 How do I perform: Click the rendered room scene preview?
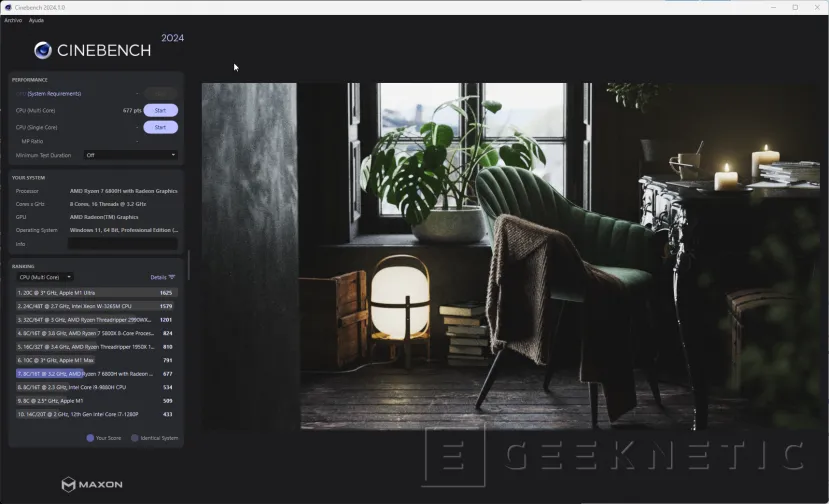coord(510,256)
